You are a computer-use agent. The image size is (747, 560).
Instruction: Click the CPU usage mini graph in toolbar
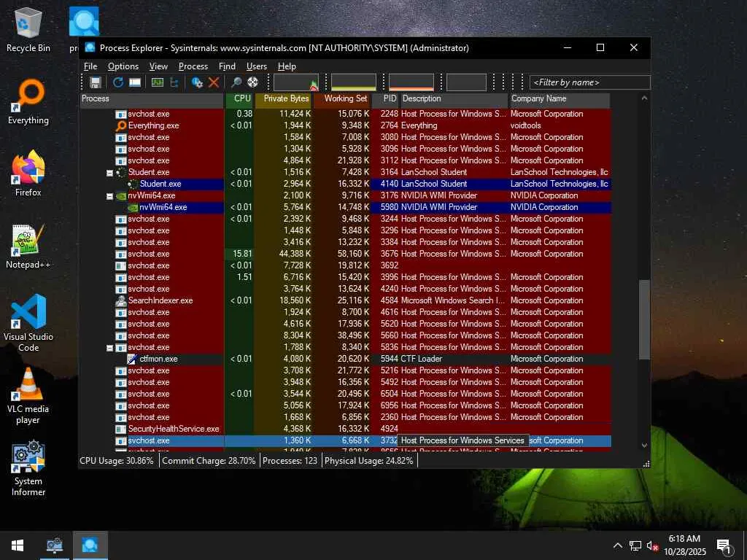(296, 82)
